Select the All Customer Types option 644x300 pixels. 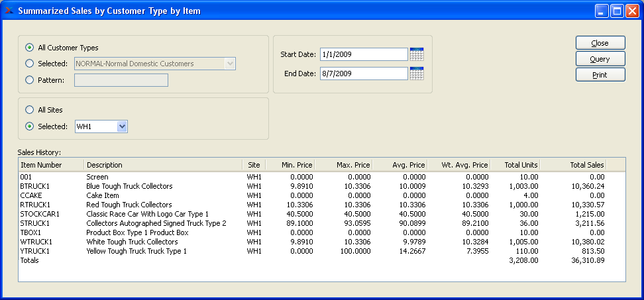point(29,48)
